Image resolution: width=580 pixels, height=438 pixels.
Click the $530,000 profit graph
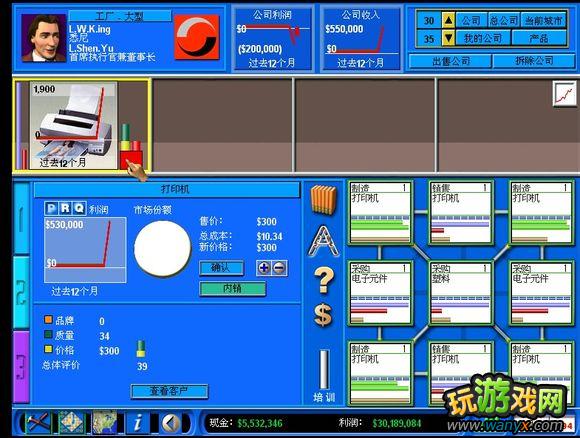coord(85,250)
